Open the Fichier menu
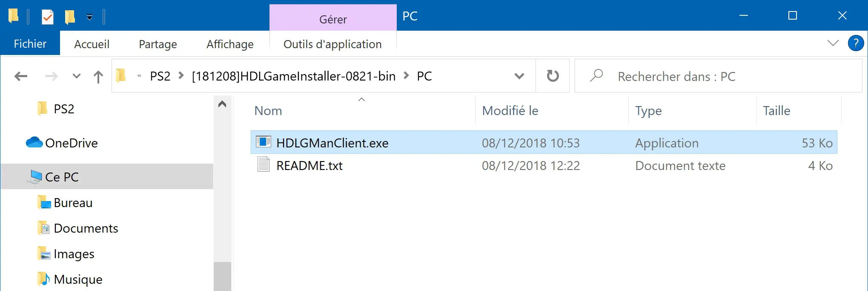868x291 pixels. coord(30,43)
